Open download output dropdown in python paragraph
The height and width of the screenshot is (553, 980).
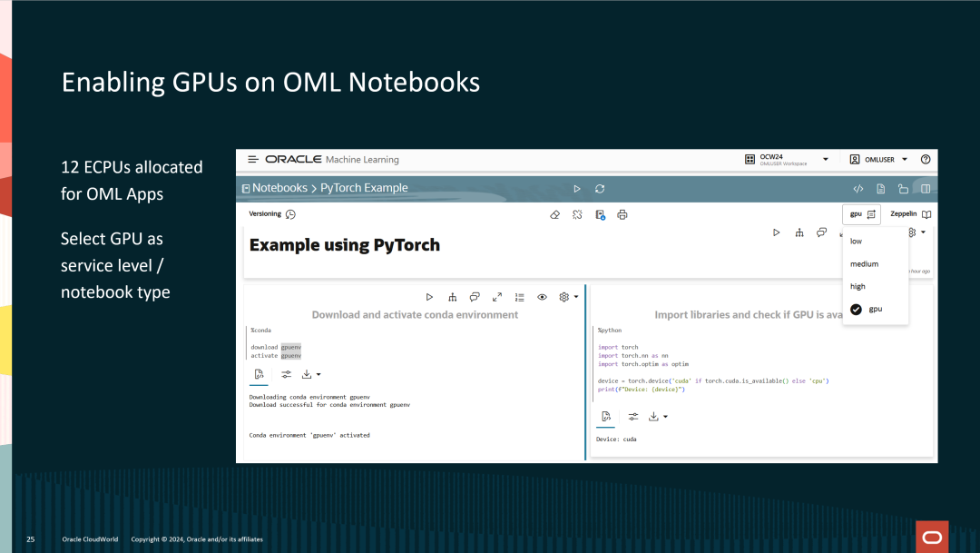(x=658, y=417)
